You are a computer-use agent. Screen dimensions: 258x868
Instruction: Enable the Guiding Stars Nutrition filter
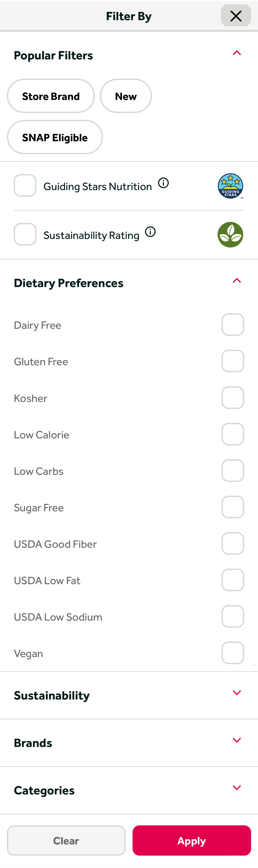click(25, 185)
